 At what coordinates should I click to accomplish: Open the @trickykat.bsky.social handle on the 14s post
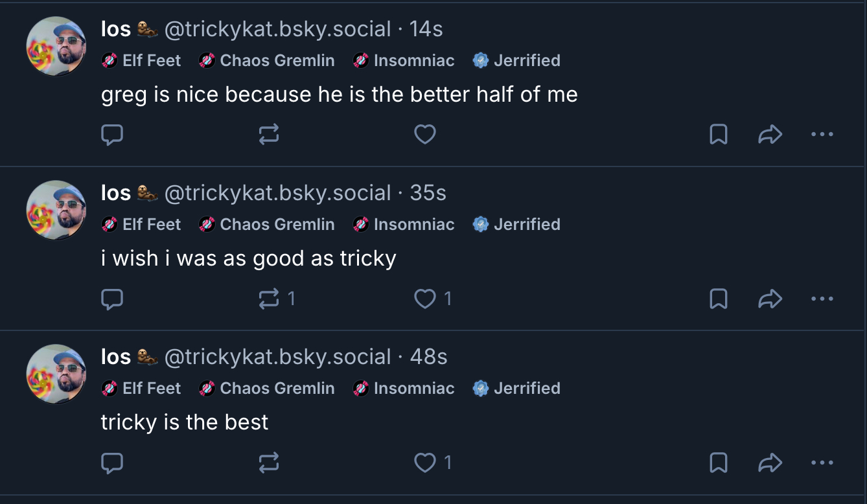pos(277,29)
